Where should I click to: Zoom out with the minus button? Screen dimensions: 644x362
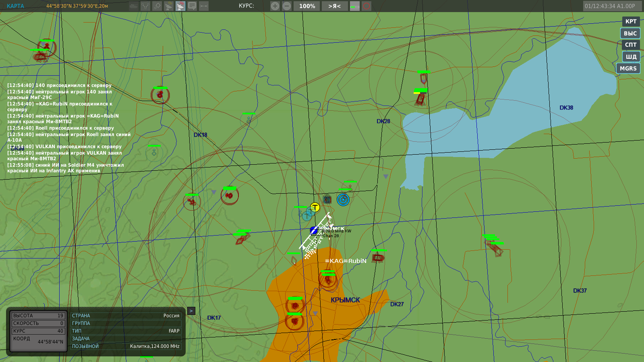[x=287, y=6]
